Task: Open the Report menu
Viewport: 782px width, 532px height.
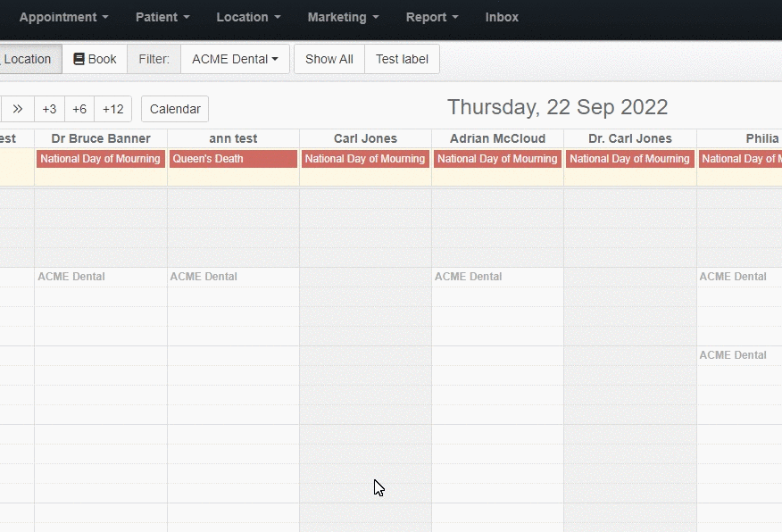Action: (x=432, y=17)
